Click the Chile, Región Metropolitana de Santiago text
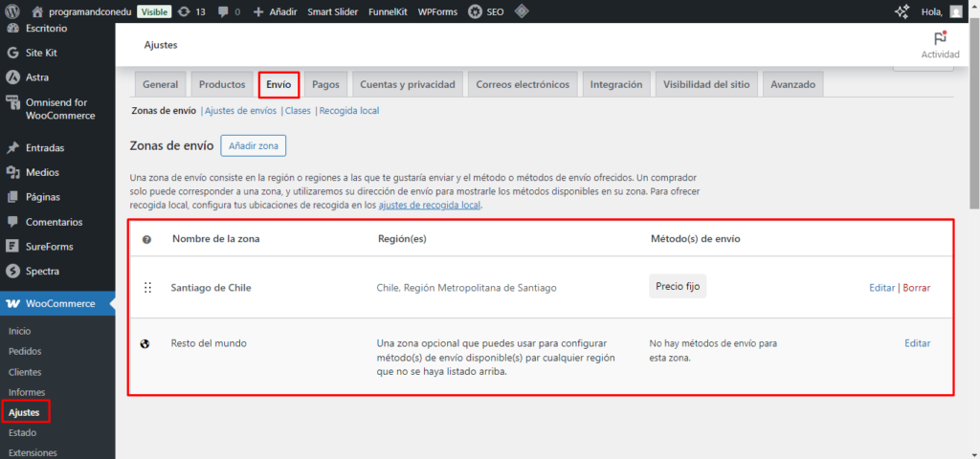The width and height of the screenshot is (980, 459). click(466, 288)
